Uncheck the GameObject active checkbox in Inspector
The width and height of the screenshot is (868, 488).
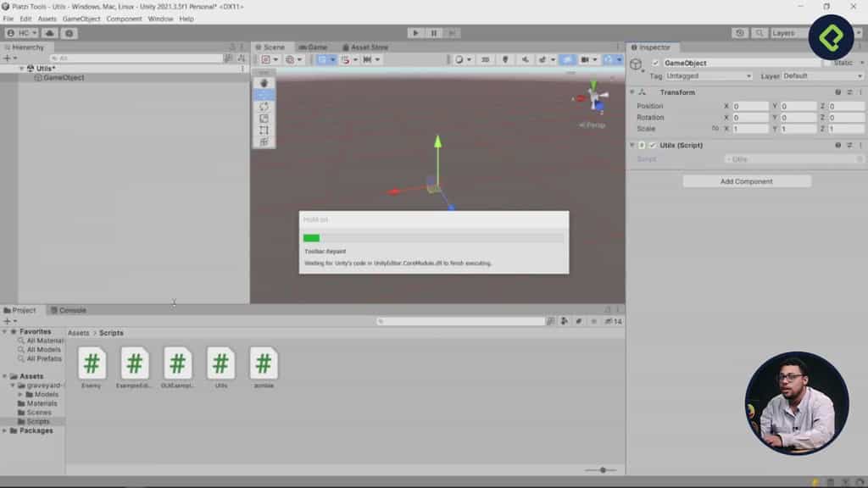pyautogui.click(x=654, y=63)
